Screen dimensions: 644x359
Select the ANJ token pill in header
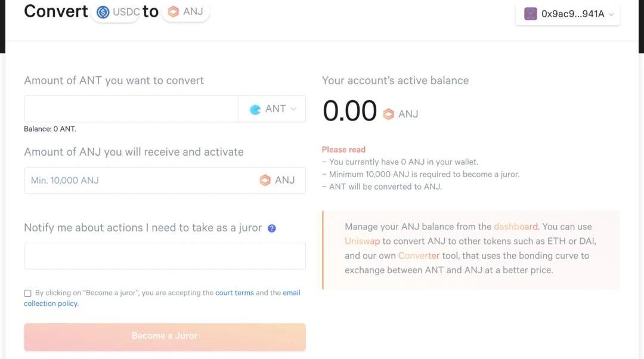tap(186, 11)
